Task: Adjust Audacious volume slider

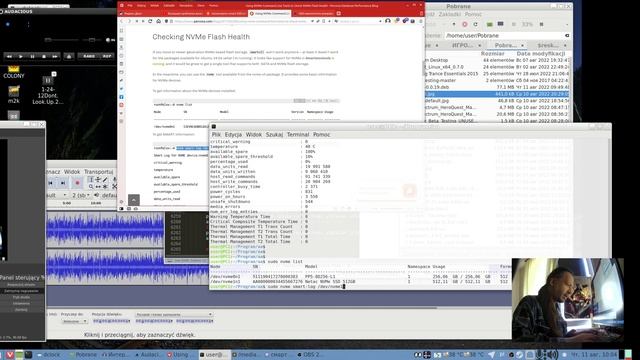Action: coord(61,40)
